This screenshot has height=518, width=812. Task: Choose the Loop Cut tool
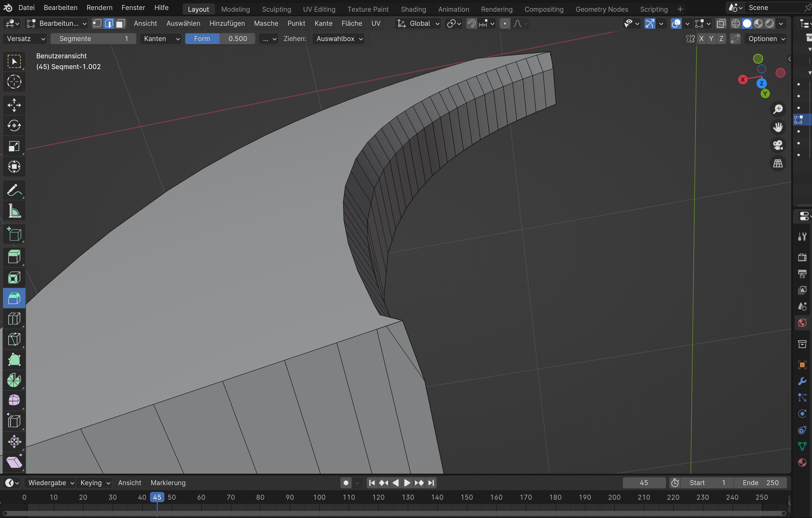pyautogui.click(x=14, y=318)
